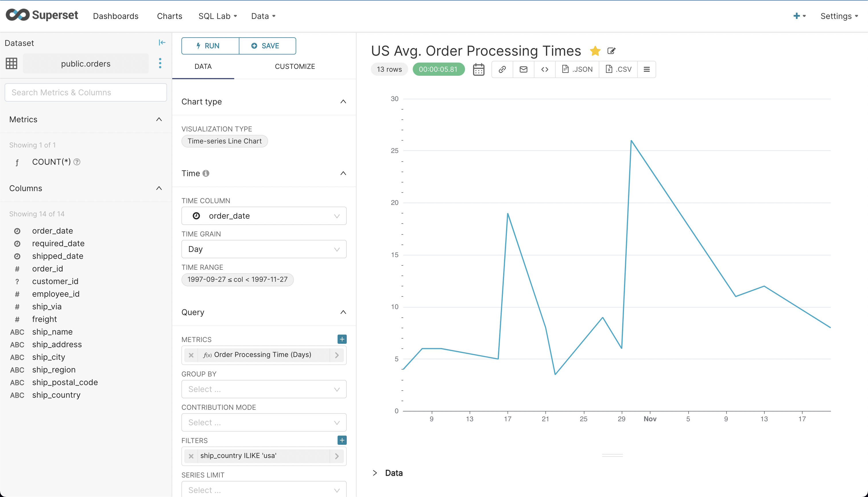868x497 pixels.
Task: Open the embed code icon
Action: click(x=545, y=69)
